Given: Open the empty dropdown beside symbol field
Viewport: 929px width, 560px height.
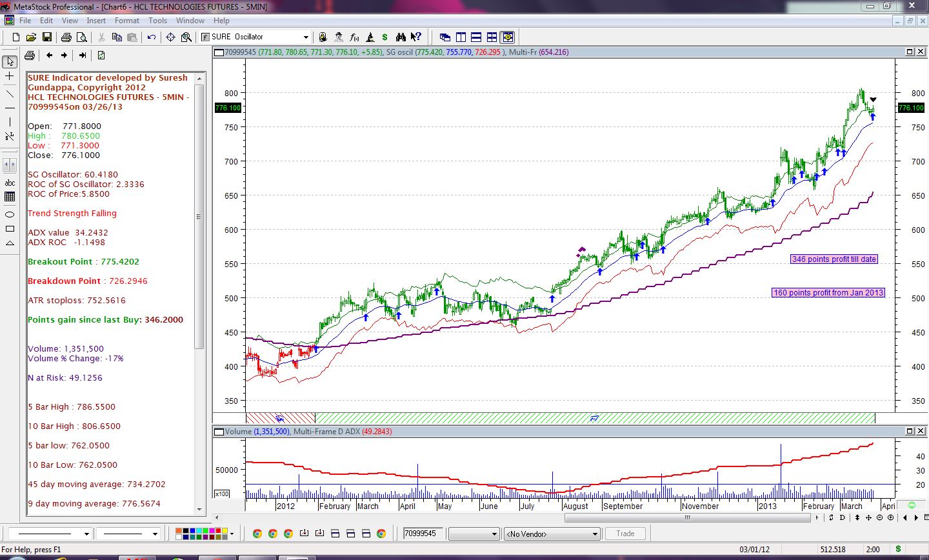Looking at the screenshot, I should pyautogui.click(x=474, y=534).
